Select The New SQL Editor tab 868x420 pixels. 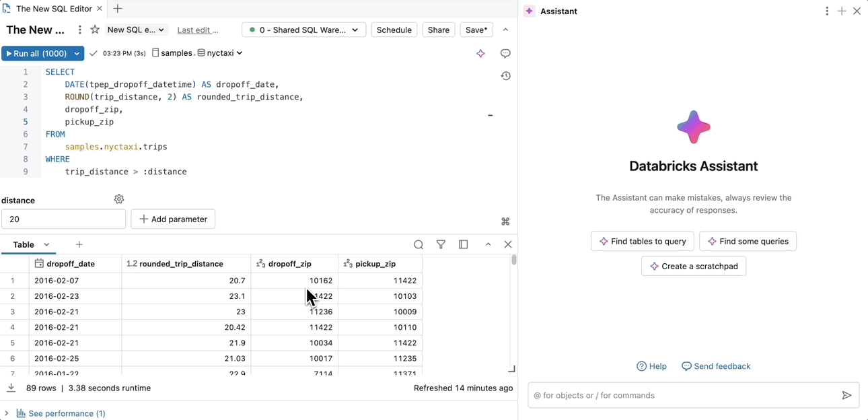click(53, 9)
